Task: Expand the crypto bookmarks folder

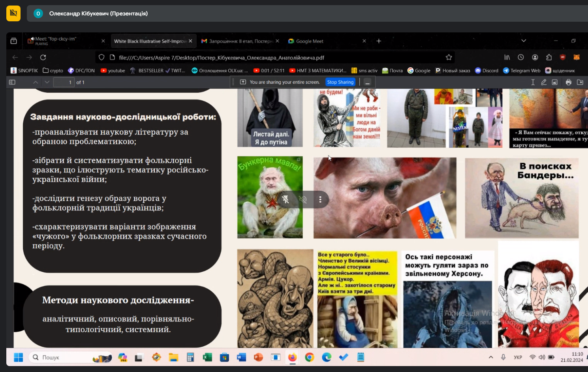Action: tap(53, 71)
